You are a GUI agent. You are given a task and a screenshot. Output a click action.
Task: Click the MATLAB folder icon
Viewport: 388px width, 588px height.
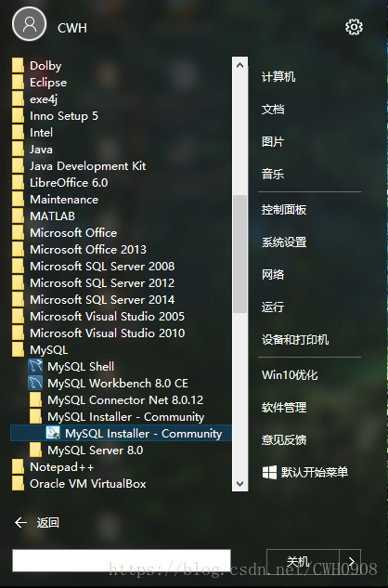tap(18, 216)
